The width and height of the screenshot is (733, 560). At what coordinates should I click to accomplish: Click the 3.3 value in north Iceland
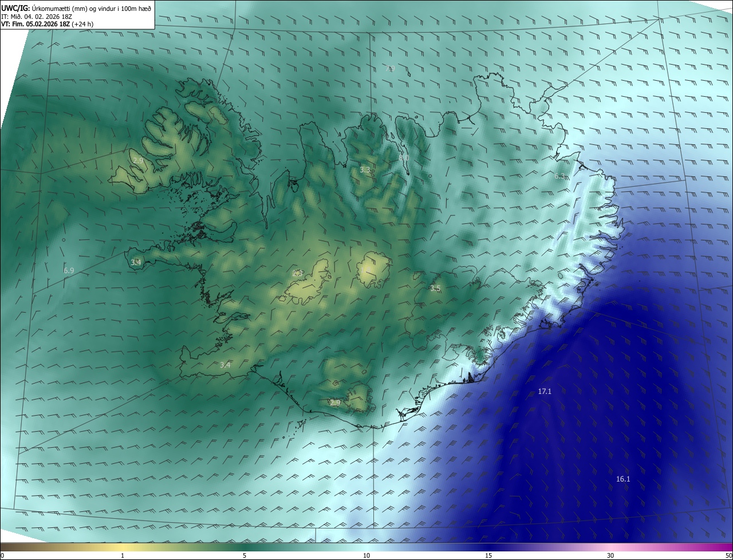[365, 169]
